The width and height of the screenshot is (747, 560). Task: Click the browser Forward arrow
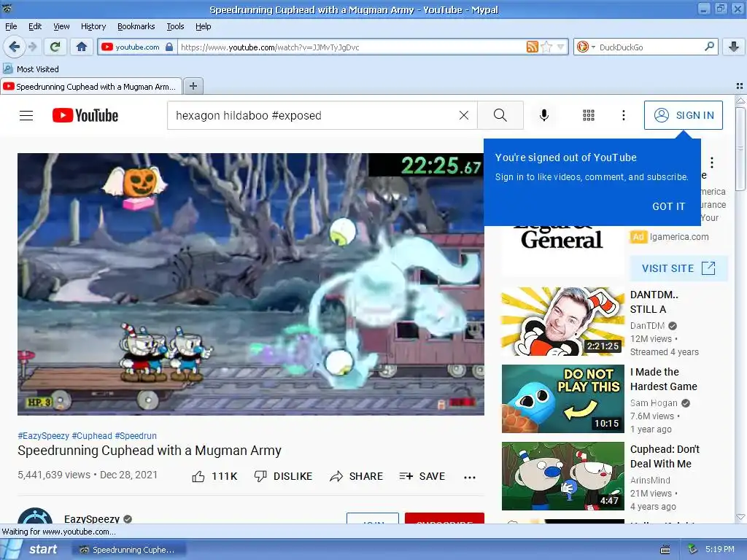pos(32,47)
